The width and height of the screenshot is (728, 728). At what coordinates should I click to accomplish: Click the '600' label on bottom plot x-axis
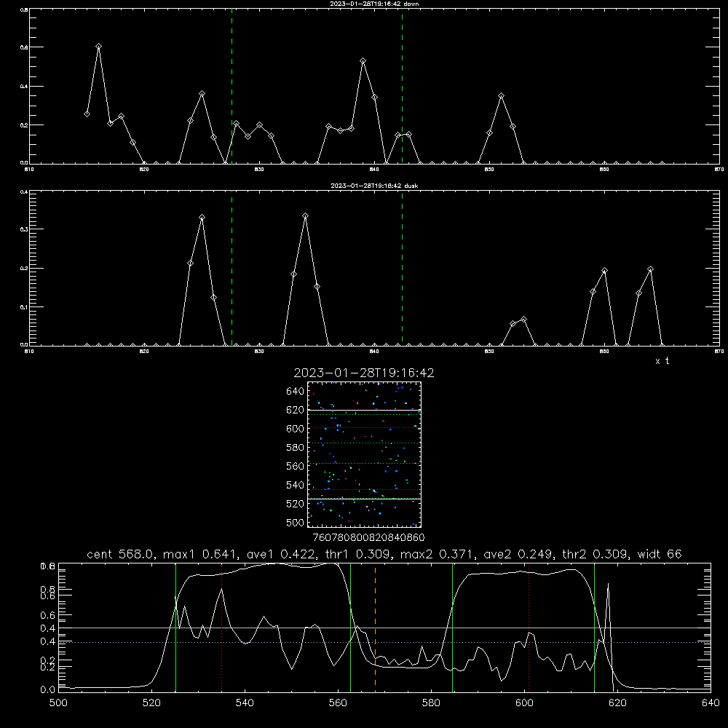click(525, 703)
